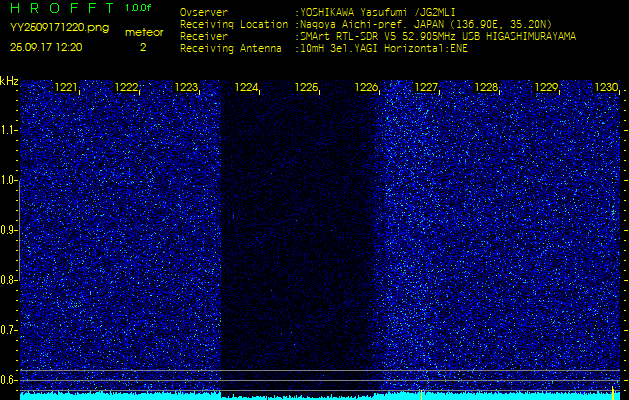Viewport: 629px width, 400px height.
Task: Click the 0.7 kHz frequency label
Action: tap(8, 330)
